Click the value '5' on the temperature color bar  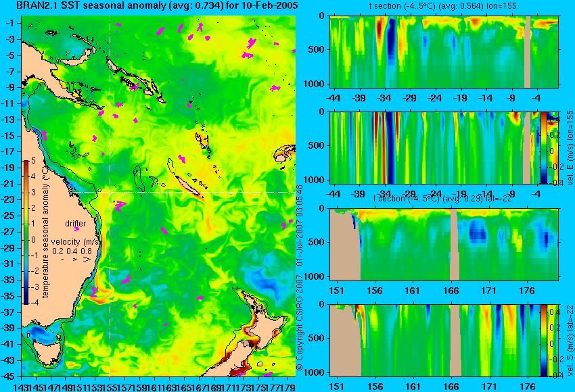pyautogui.click(x=33, y=160)
